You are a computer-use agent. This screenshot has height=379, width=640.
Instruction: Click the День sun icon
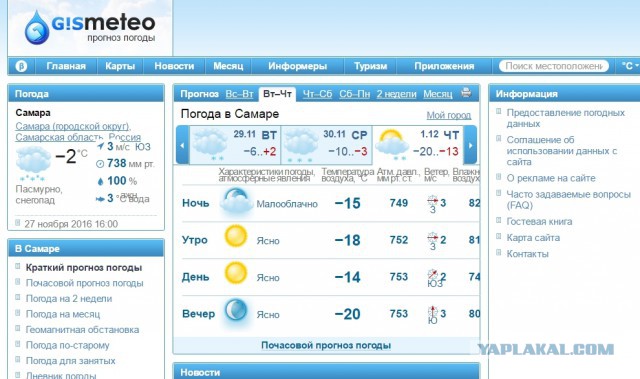point(236,273)
